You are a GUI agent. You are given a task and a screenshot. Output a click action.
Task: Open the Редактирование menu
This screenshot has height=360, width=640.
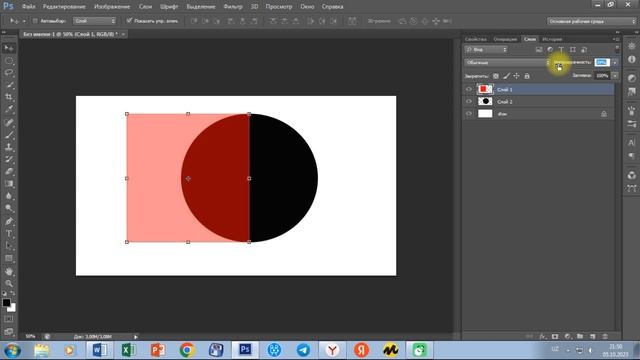(64, 7)
